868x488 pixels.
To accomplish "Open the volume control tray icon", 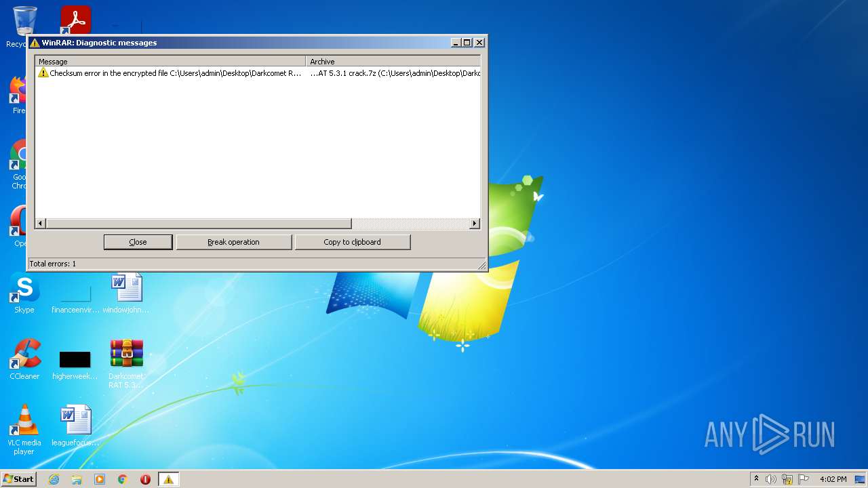I will point(771,479).
